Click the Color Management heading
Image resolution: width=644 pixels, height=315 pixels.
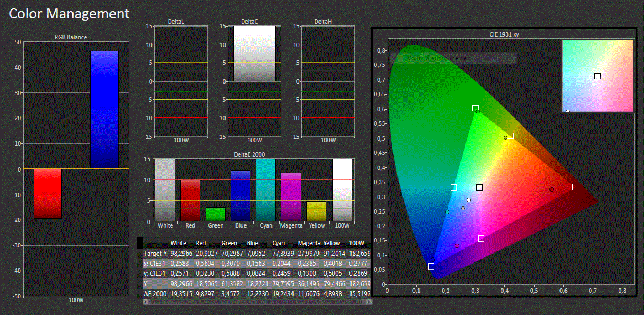pyautogui.click(x=70, y=13)
